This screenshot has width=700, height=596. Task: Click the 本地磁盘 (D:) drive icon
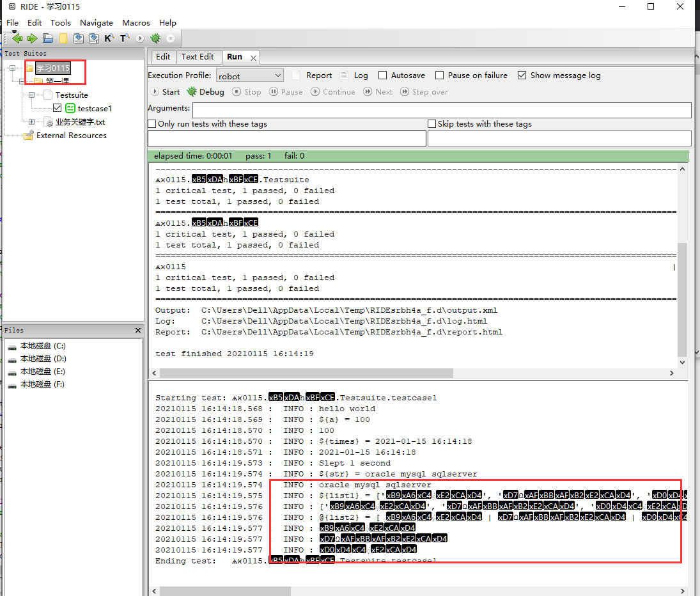(12, 359)
